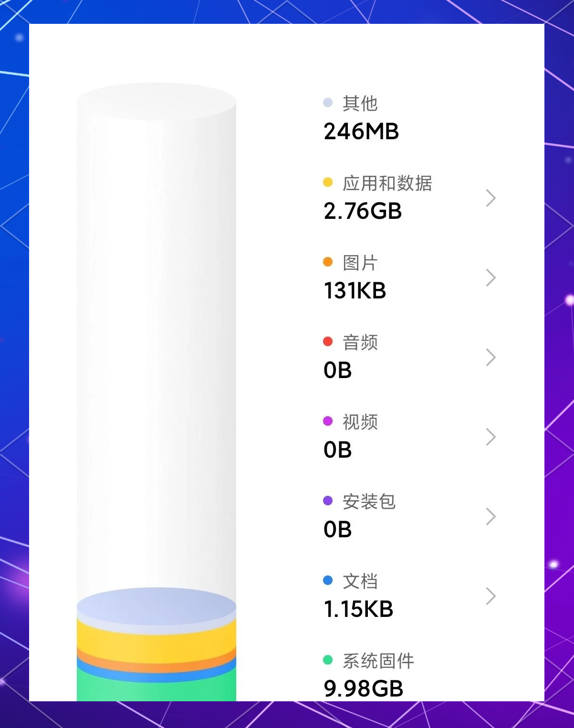Click the orange dot beside 图片
The width and height of the screenshot is (574, 728).
pyautogui.click(x=328, y=262)
